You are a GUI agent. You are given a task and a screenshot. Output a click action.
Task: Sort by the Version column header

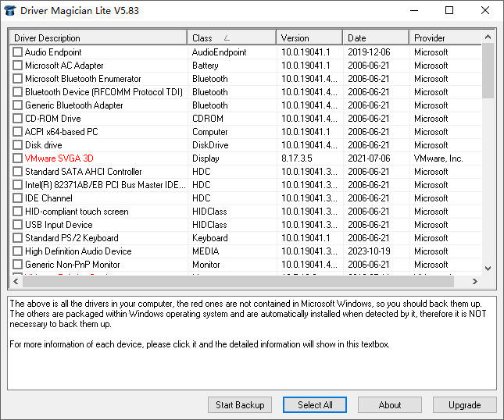pyautogui.click(x=309, y=38)
